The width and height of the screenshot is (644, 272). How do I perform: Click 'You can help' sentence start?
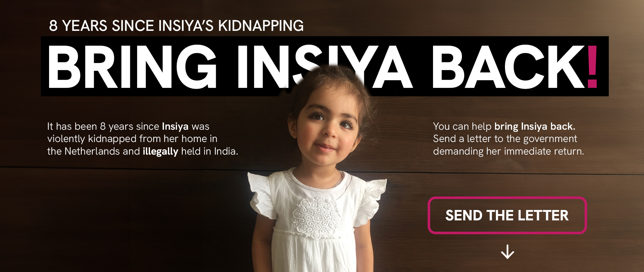click(462, 127)
